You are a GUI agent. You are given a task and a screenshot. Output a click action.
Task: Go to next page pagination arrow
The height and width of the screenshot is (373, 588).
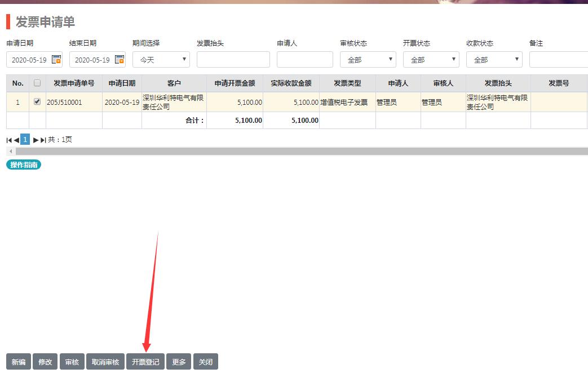[x=36, y=140]
